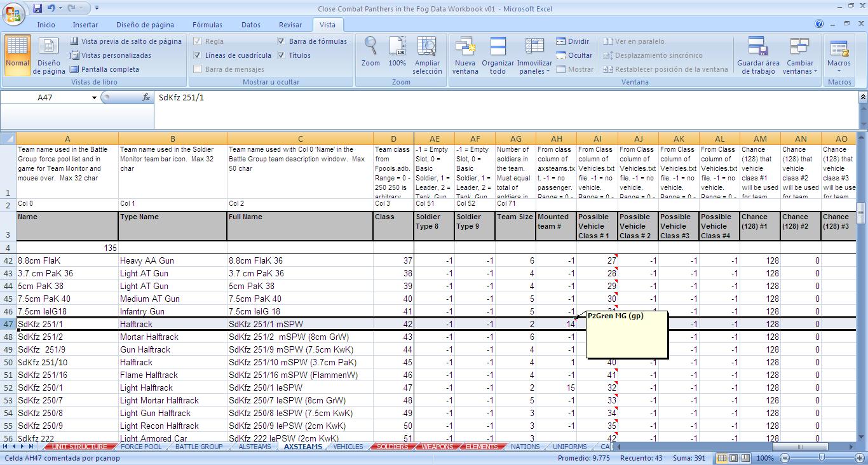868x465 pixels.
Task: Open the Macros dropdown
Action: pyautogui.click(x=839, y=55)
